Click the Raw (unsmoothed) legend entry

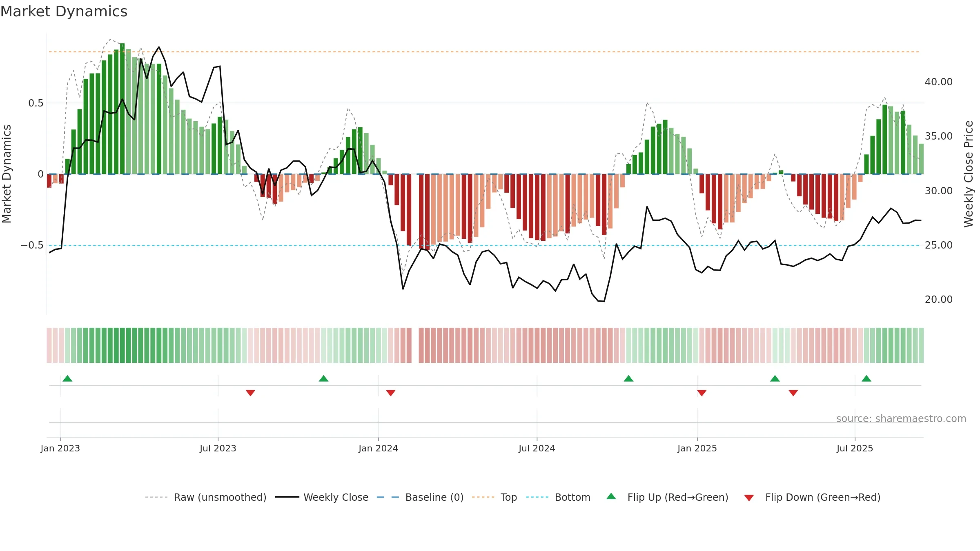pyautogui.click(x=206, y=497)
